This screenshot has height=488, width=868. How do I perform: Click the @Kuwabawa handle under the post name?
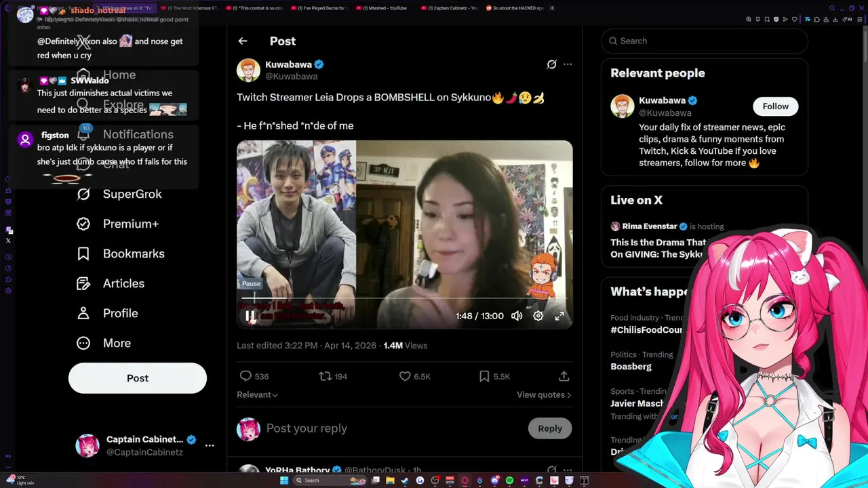[291, 77]
